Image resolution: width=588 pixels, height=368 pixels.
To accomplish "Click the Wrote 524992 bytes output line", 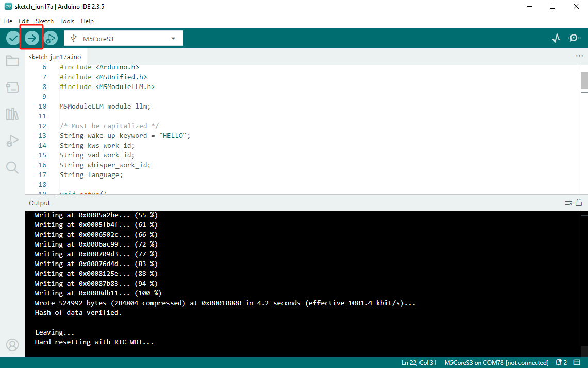I will click(x=225, y=303).
